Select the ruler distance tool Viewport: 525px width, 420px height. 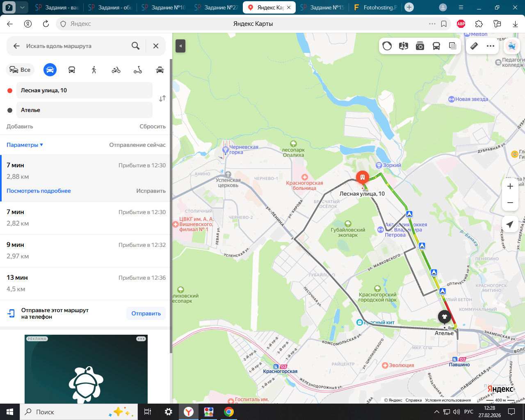point(474,46)
